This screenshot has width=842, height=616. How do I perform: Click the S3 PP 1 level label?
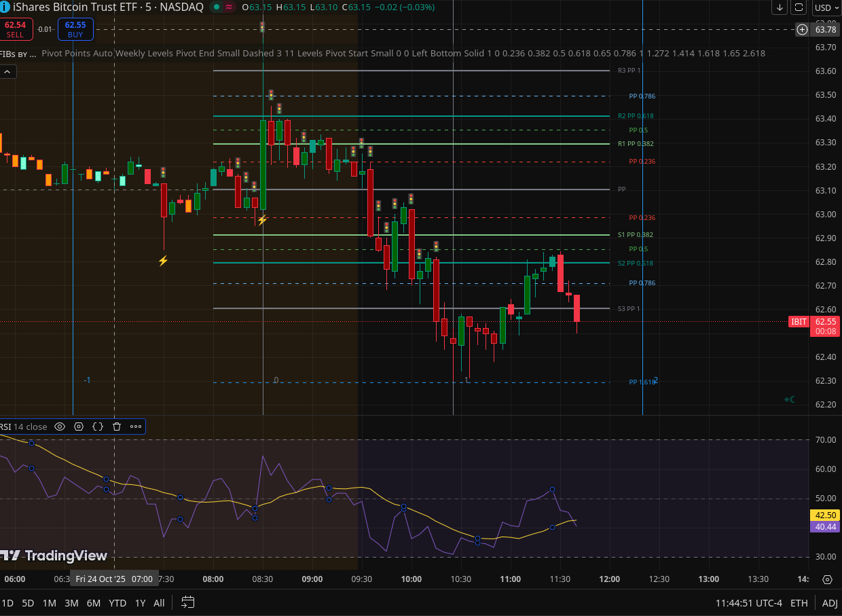(x=629, y=309)
